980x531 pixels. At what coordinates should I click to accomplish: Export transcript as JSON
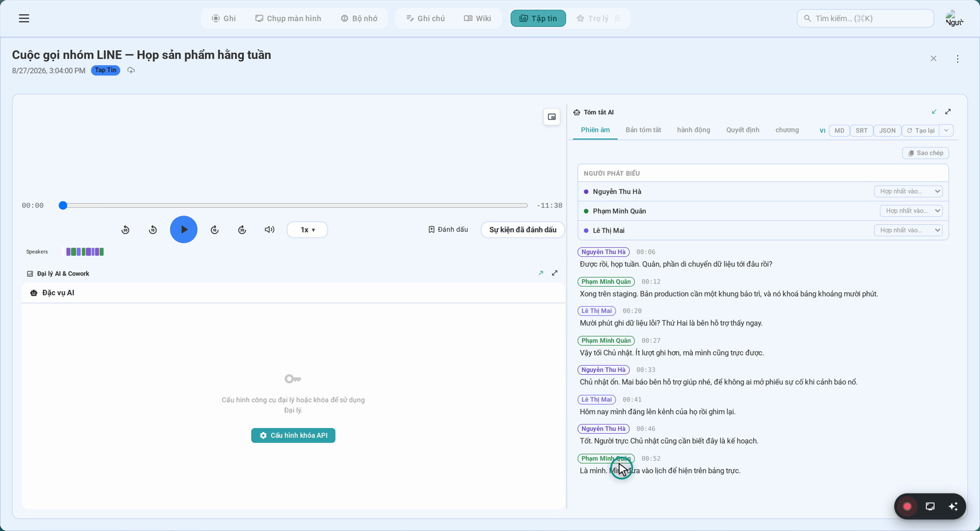point(887,130)
